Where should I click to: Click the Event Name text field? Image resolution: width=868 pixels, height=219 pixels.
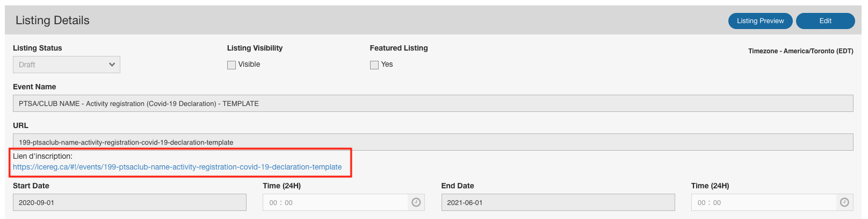432,103
